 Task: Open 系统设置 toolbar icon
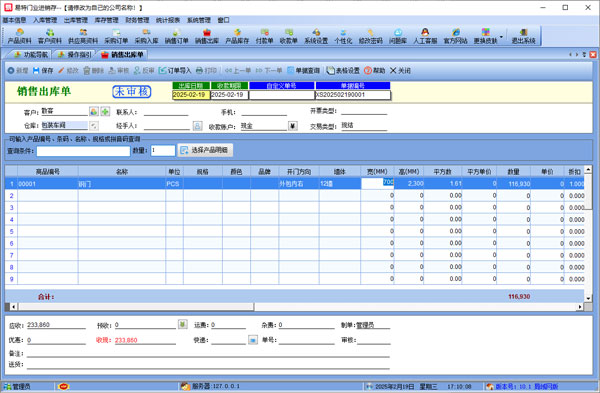click(x=316, y=36)
